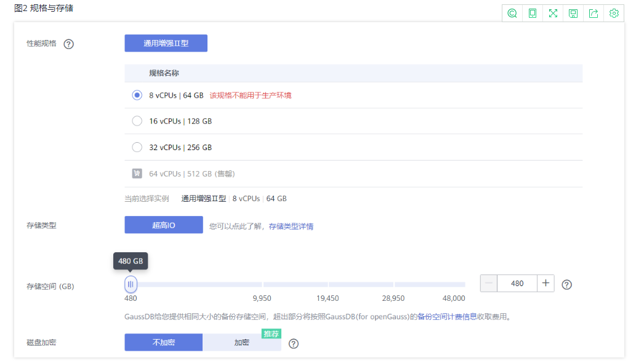The image size is (644, 363).
Task: Click the 480 GB slider tooltip
Action: click(x=131, y=261)
